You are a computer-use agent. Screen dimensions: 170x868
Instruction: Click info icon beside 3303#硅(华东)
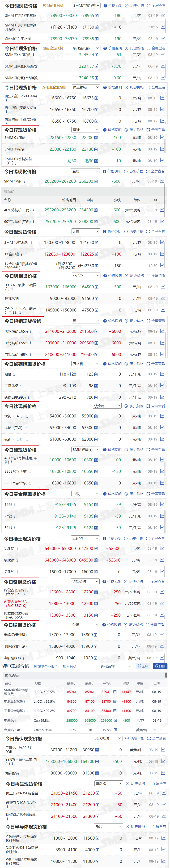pyautogui.click(x=30, y=472)
